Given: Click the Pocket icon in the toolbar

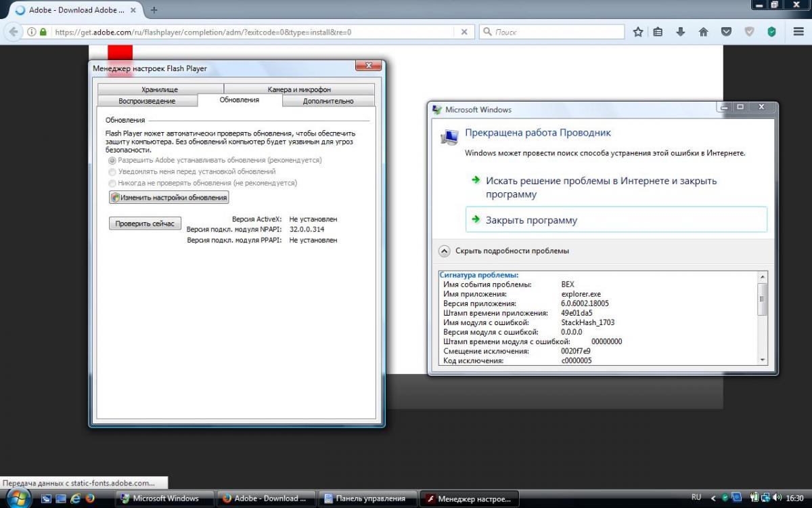Looking at the screenshot, I should coord(726,32).
